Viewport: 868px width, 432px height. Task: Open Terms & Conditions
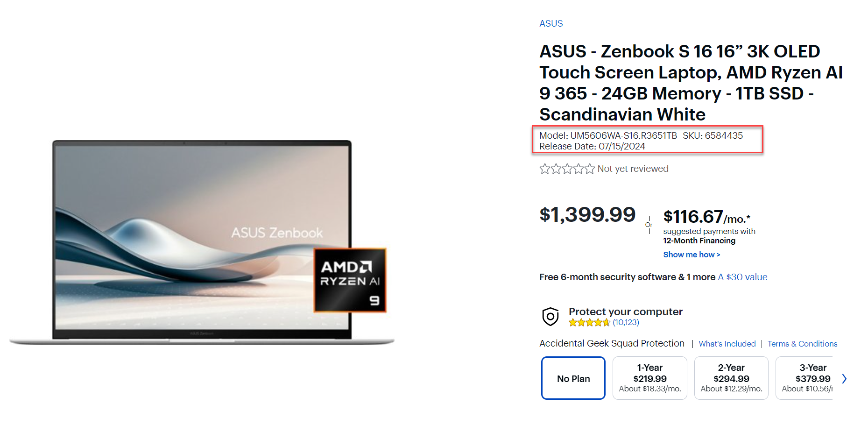(803, 344)
